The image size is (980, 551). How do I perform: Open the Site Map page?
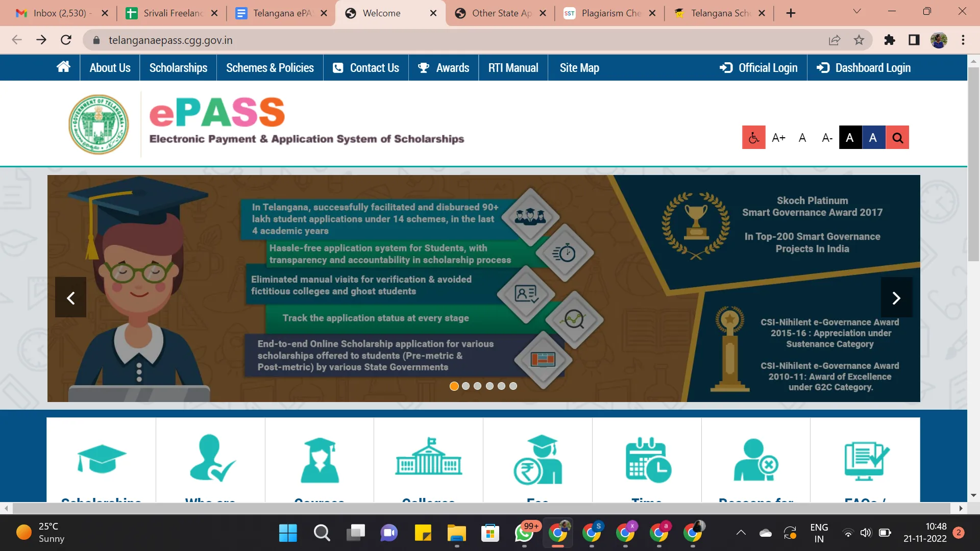[579, 68]
